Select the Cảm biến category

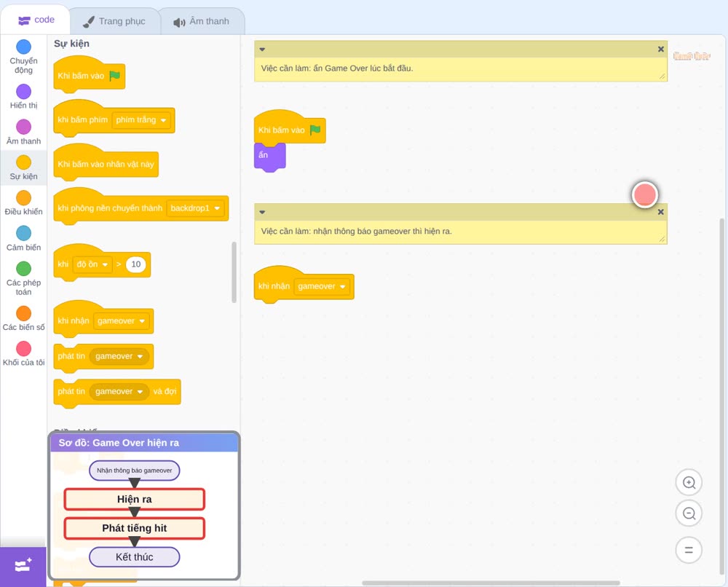23,238
